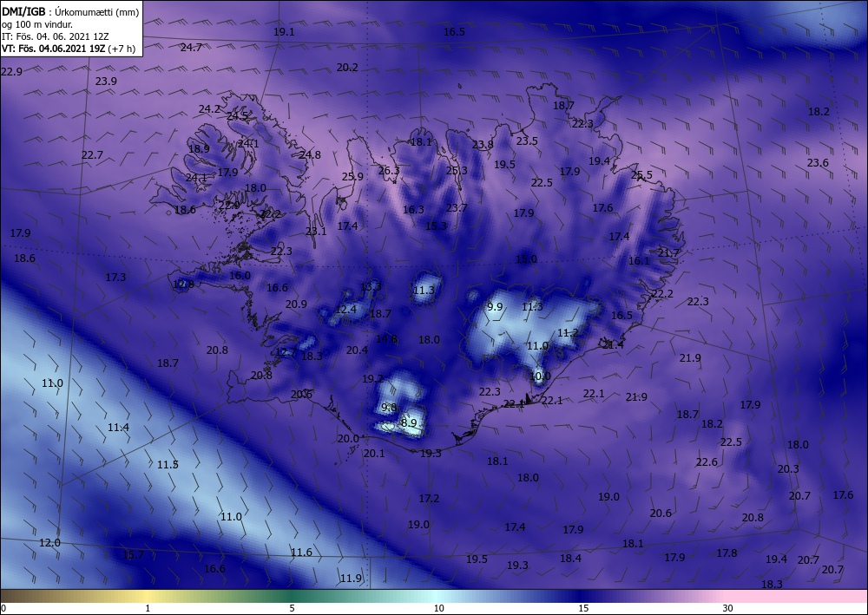Click the '15' tick on the color scale
This screenshot has width=868, height=615.
click(583, 608)
